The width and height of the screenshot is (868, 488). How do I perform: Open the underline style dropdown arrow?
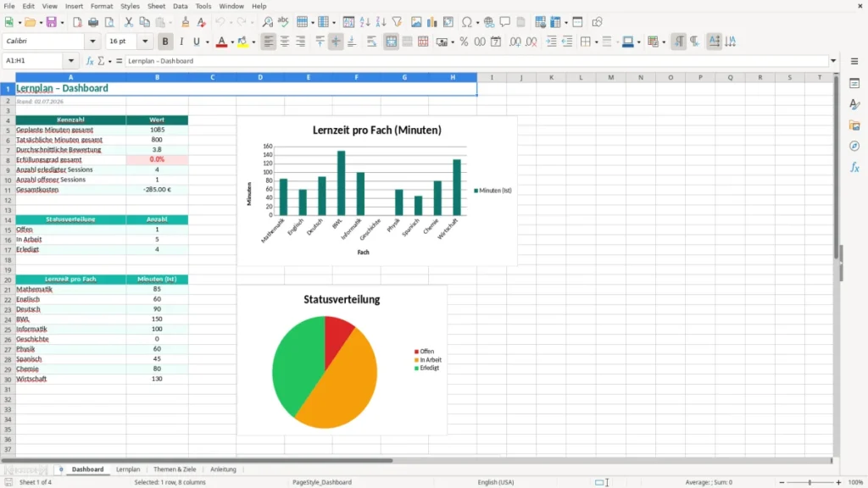coord(207,42)
